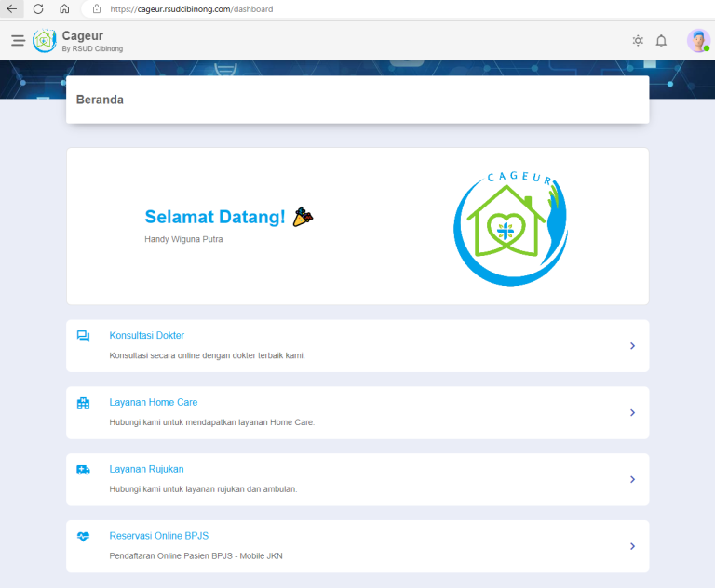The image size is (715, 588).
Task: Click the Cageur house logo in header
Action: [x=45, y=41]
